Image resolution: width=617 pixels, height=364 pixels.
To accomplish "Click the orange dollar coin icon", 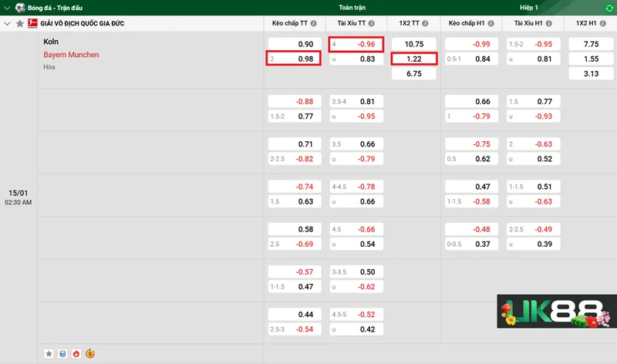I will (x=89, y=353).
